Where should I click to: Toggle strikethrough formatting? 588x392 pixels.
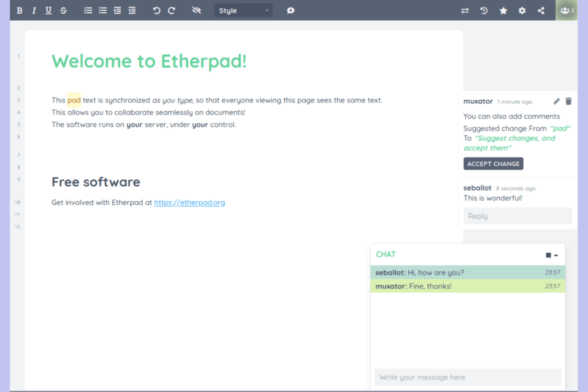[64, 11]
